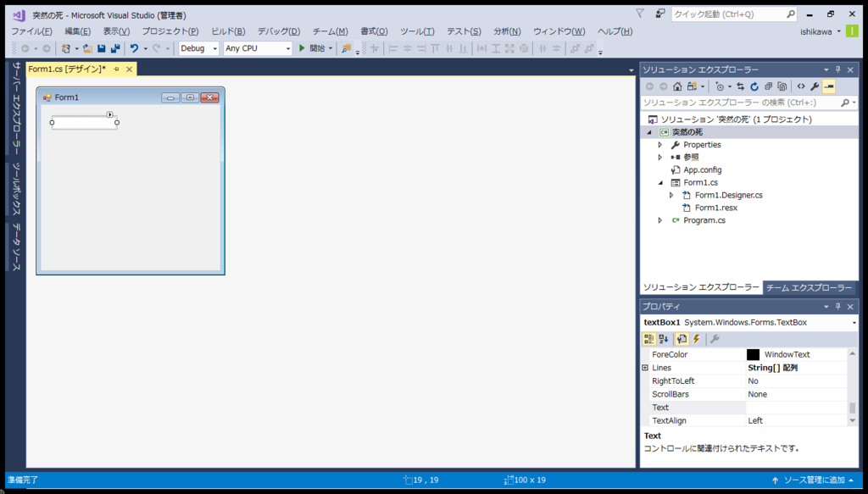The image size is (868, 494).
Task: Click the notifications filter flag icon
Action: pyautogui.click(x=639, y=14)
